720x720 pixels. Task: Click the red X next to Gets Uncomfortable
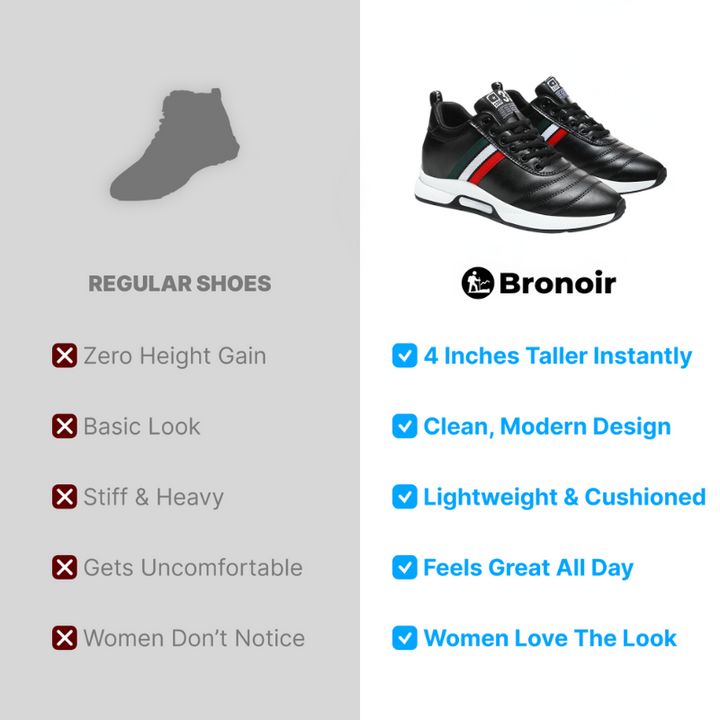coord(64,567)
